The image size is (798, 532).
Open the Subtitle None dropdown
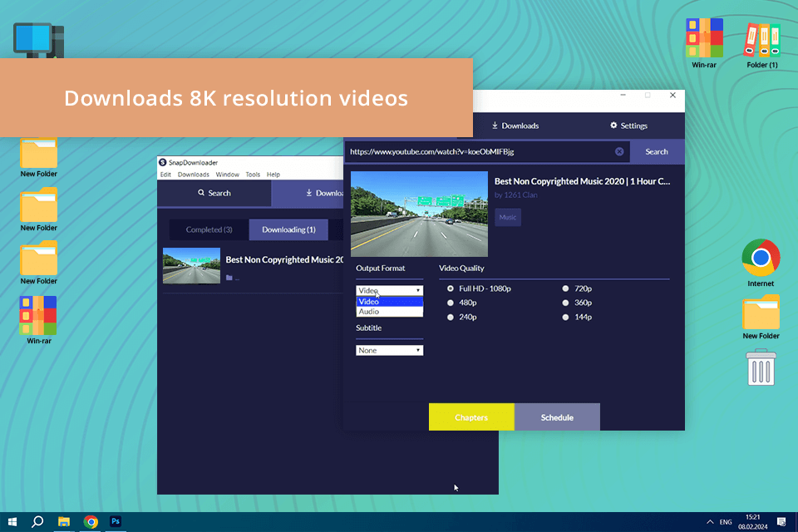pos(389,350)
